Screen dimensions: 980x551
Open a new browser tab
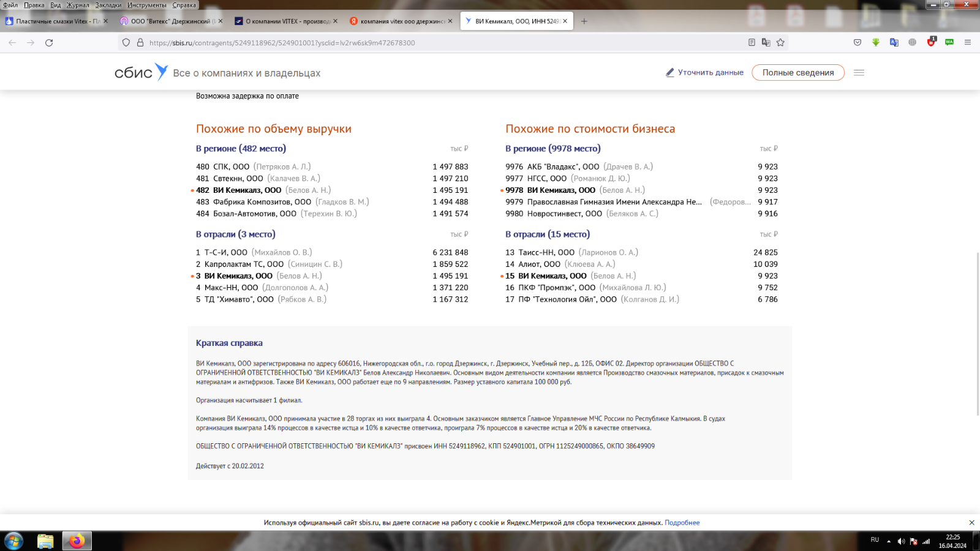(x=584, y=21)
